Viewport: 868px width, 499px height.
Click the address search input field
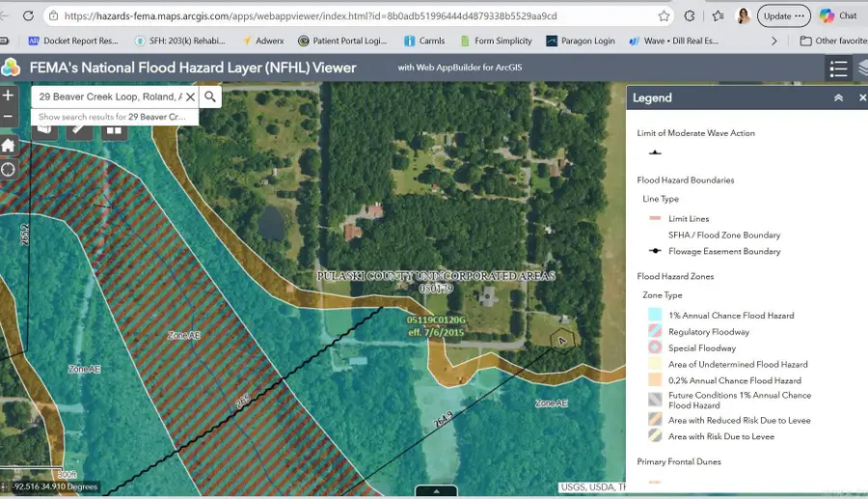[x=110, y=97]
